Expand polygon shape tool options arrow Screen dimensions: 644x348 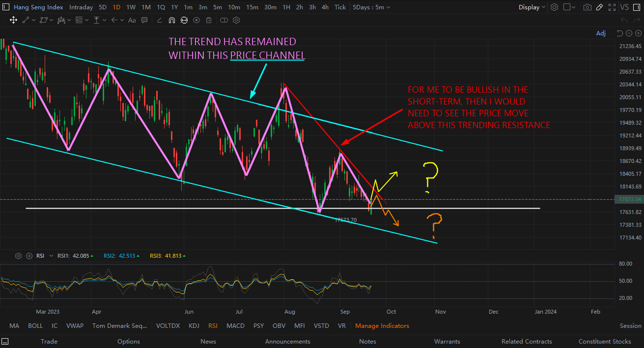[x=51, y=20]
